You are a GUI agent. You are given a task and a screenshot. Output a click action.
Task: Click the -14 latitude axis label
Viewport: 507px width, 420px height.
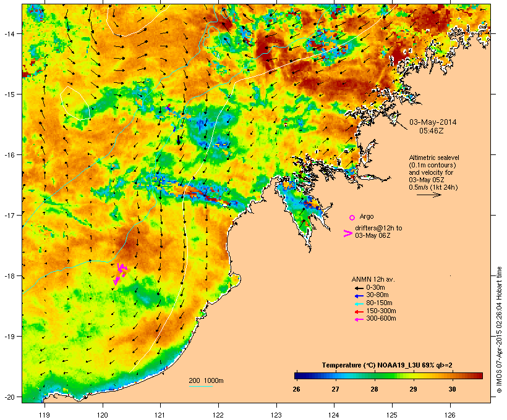[x=9, y=33]
